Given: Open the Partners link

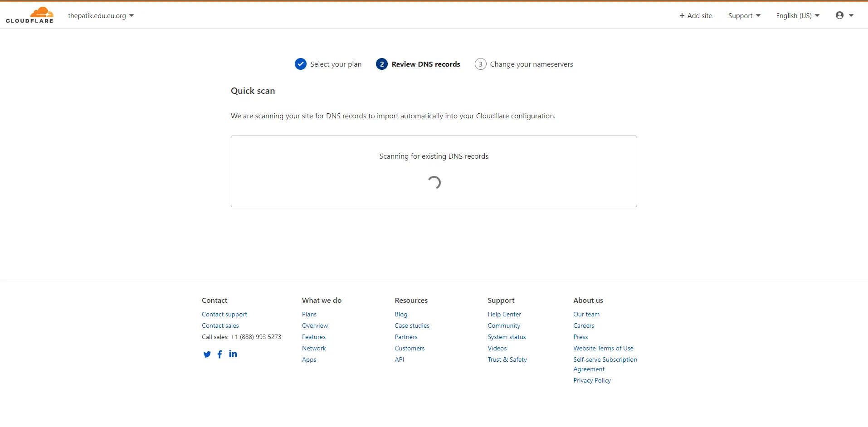Looking at the screenshot, I should pyautogui.click(x=406, y=337).
